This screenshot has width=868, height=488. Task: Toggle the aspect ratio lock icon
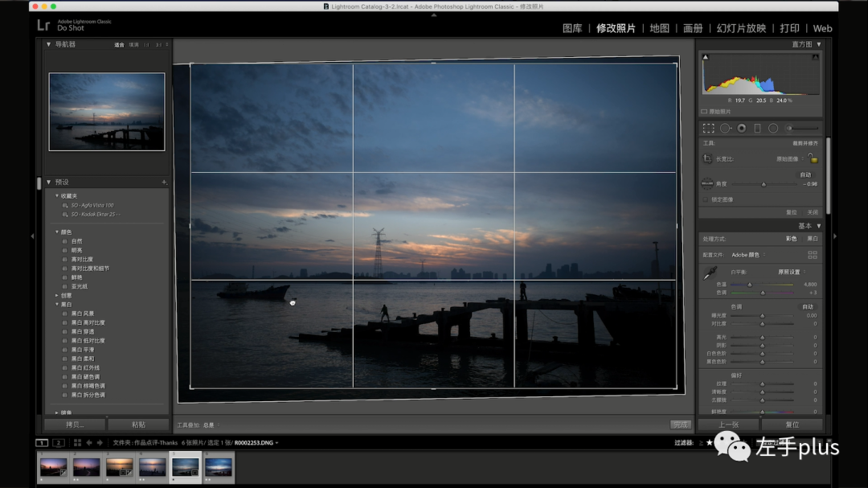coord(813,158)
